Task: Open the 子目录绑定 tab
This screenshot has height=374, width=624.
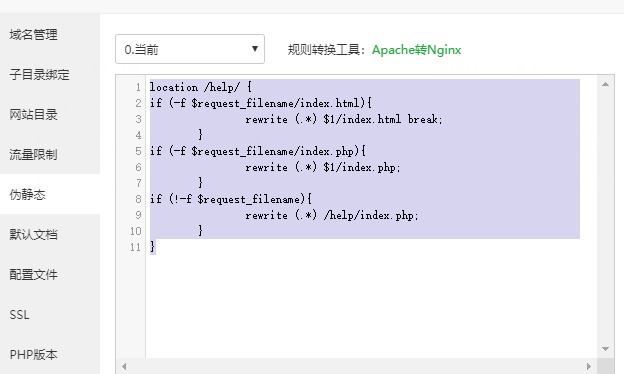Action: tap(39, 75)
